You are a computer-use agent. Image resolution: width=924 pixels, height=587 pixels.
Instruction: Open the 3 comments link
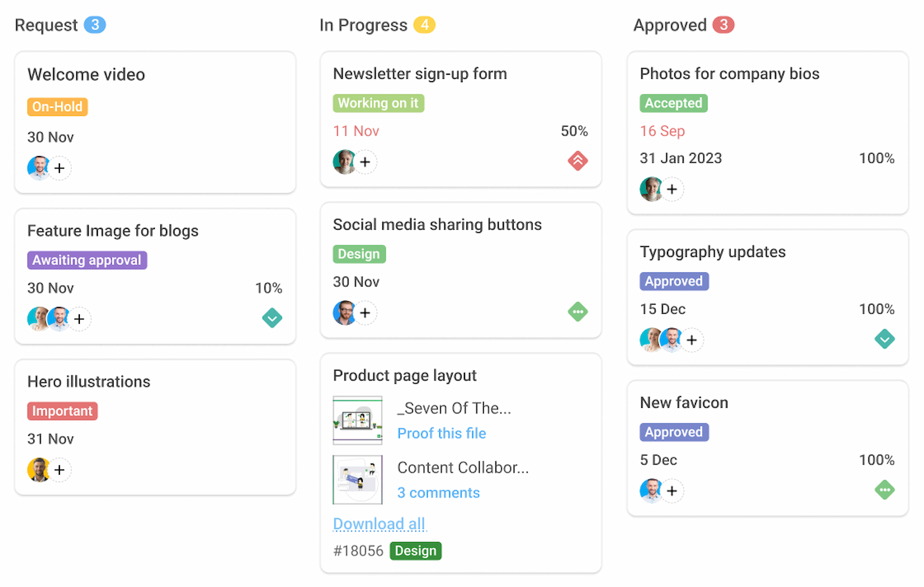(438, 493)
